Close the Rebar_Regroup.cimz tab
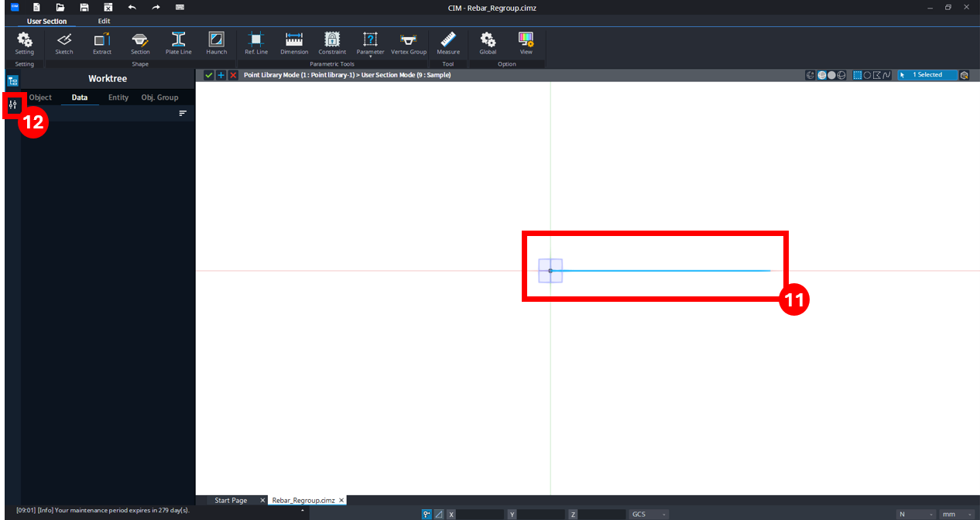Image resolution: width=980 pixels, height=520 pixels. 341,501
